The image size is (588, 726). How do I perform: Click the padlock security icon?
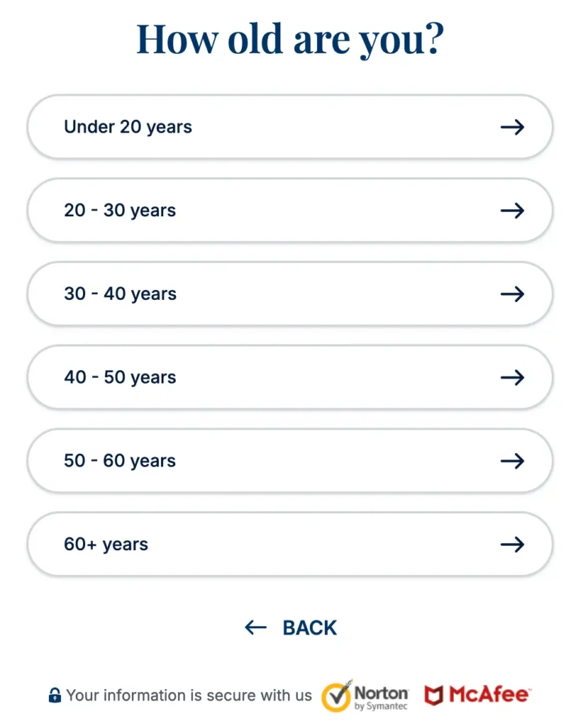tap(55, 696)
